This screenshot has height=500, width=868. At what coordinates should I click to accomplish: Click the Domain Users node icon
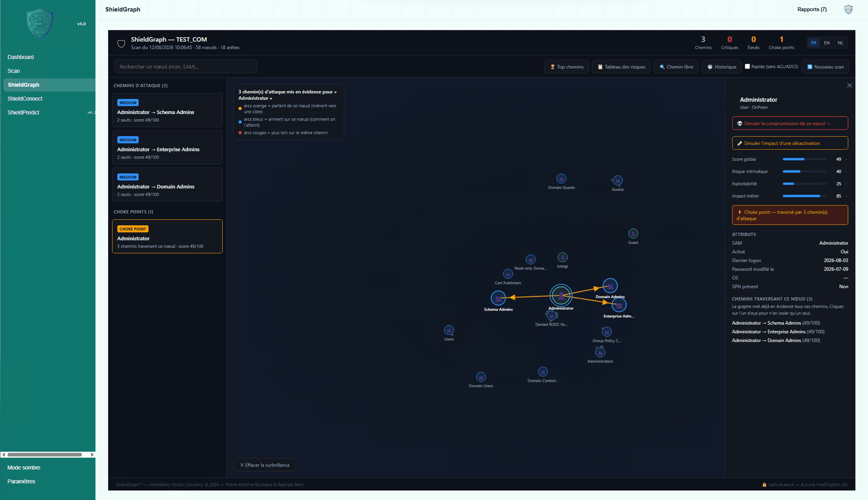[x=481, y=377]
